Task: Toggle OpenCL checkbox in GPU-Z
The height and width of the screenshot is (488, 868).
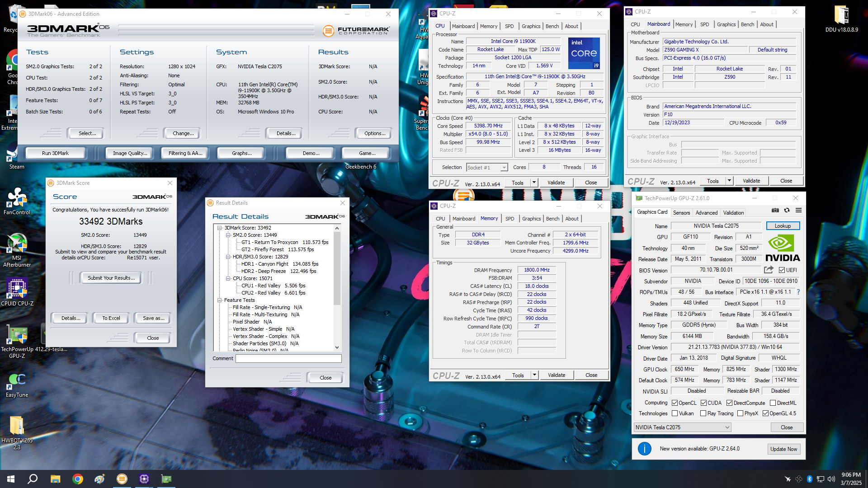Action: click(x=675, y=403)
